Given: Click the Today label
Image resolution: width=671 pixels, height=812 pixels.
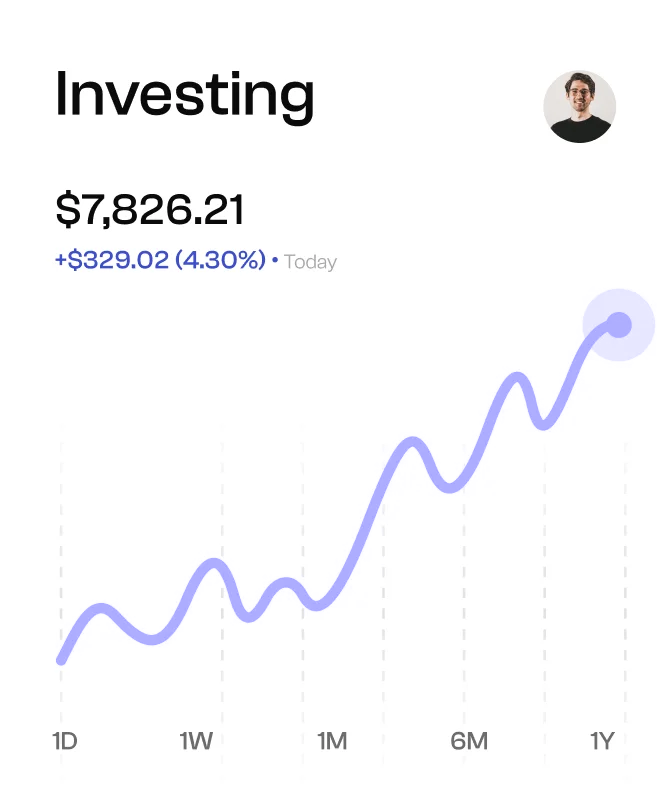Looking at the screenshot, I should (x=310, y=262).
